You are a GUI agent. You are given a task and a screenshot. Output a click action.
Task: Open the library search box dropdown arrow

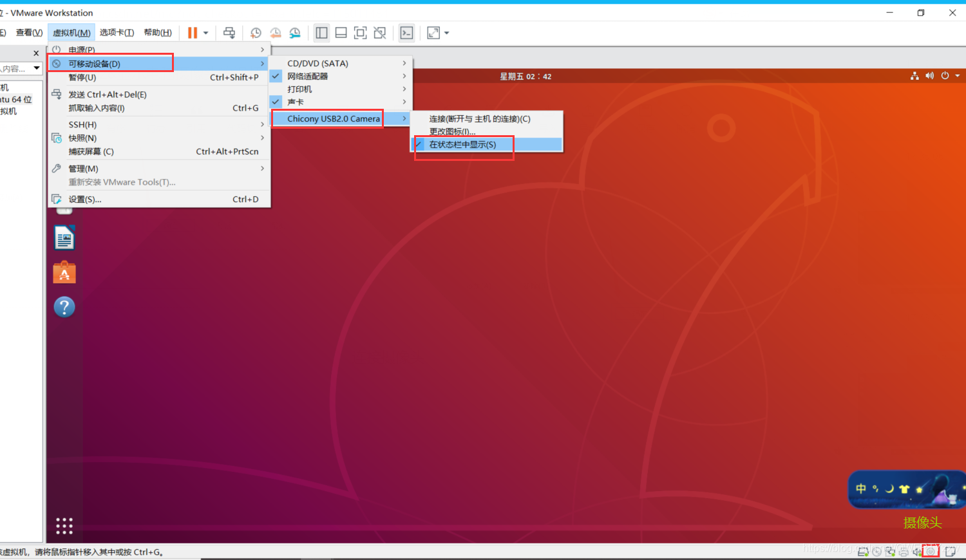(x=36, y=68)
